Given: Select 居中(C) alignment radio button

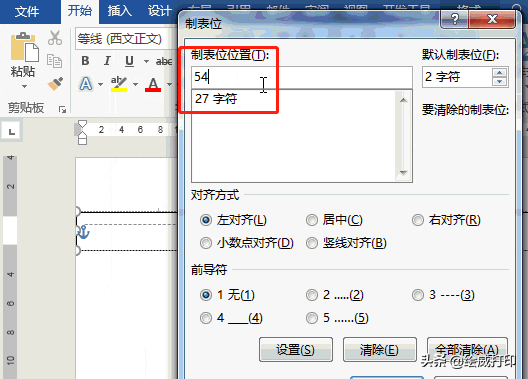Looking at the screenshot, I should click(312, 220).
